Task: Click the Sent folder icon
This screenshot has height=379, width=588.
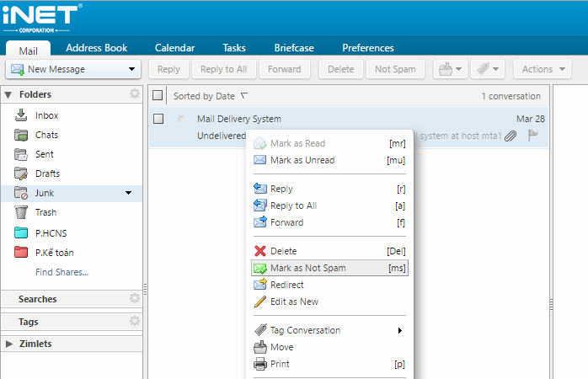Action: (21, 154)
